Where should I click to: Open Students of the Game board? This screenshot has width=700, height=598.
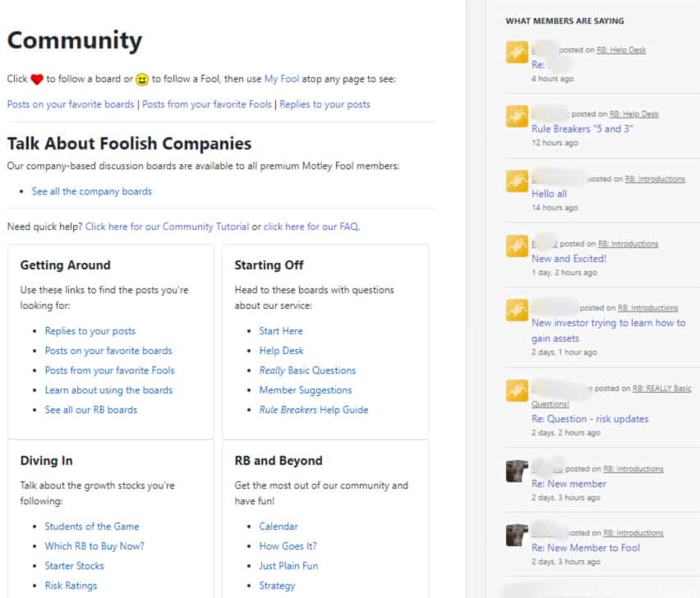click(92, 527)
